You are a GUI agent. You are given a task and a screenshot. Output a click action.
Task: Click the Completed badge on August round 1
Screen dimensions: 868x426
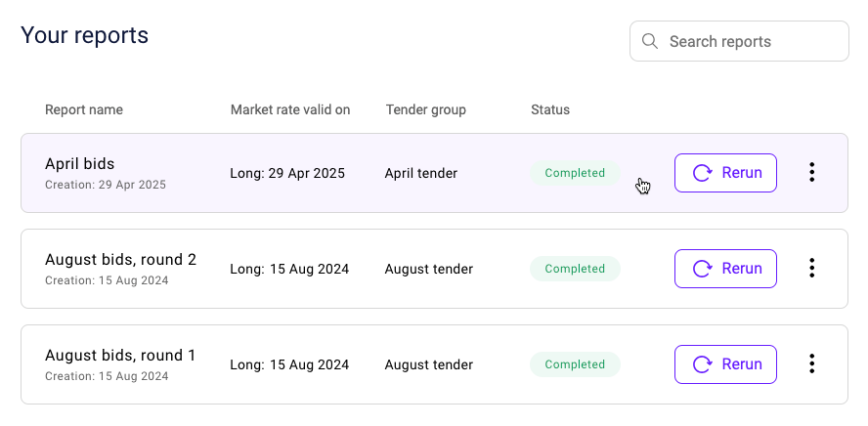575,364
